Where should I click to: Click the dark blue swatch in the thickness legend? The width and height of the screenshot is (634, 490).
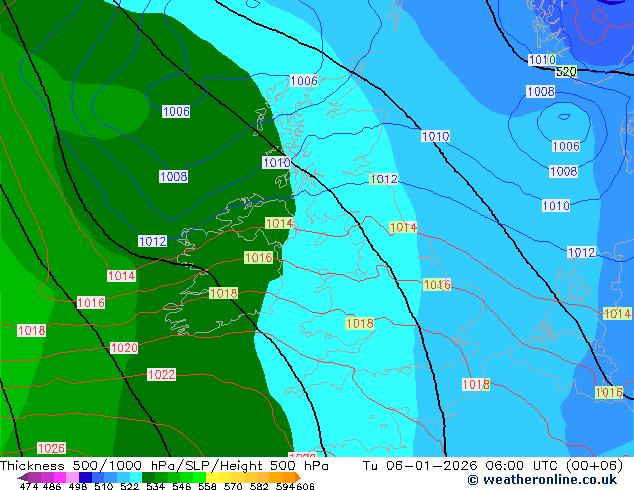84,477
